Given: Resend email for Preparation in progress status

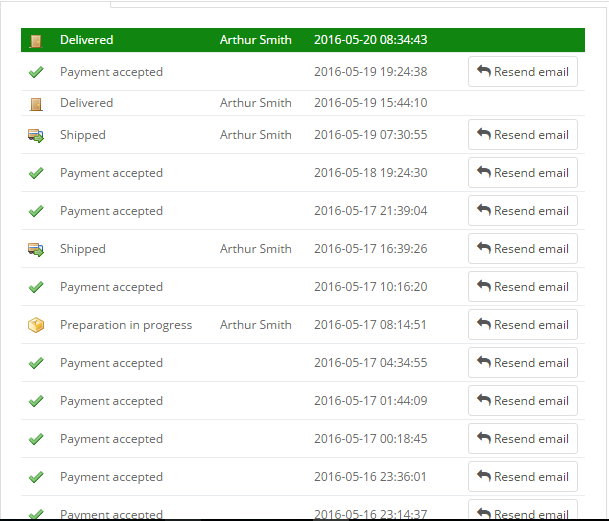Looking at the screenshot, I should pos(523,324).
